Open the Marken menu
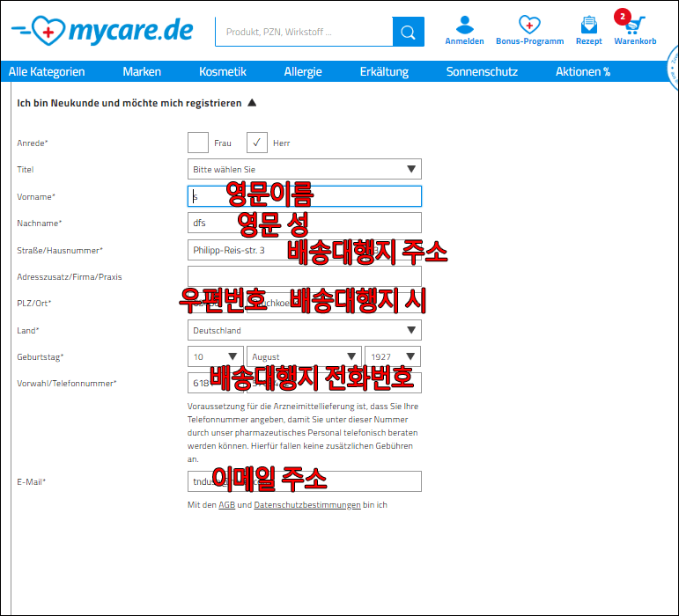This screenshot has height=616, width=679. click(x=142, y=71)
